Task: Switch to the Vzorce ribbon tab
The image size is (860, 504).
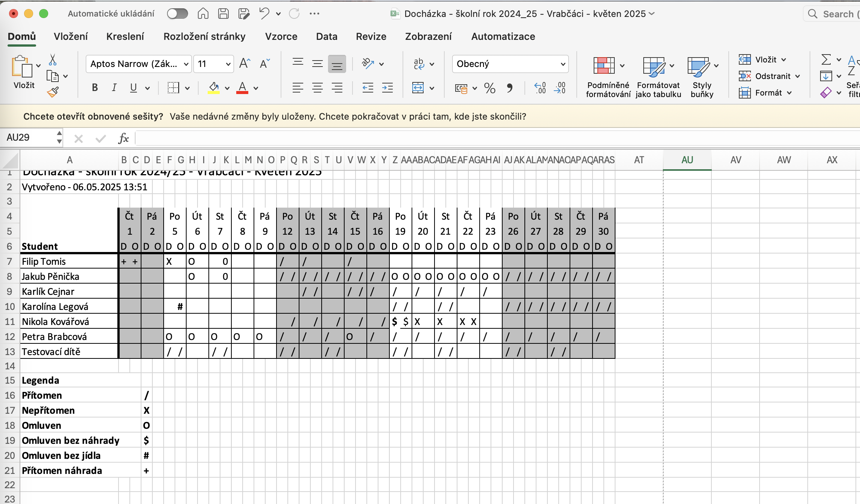Action: 281,36
